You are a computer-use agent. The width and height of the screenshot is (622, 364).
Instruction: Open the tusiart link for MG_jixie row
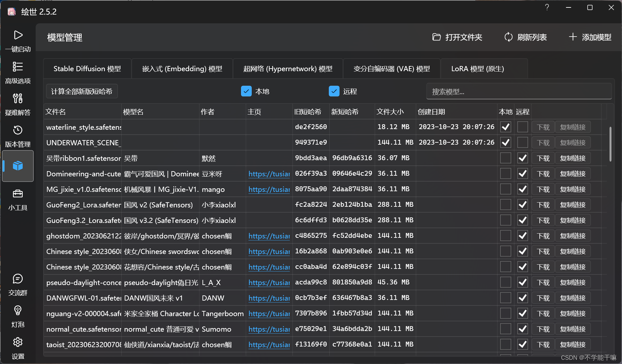point(269,190)
